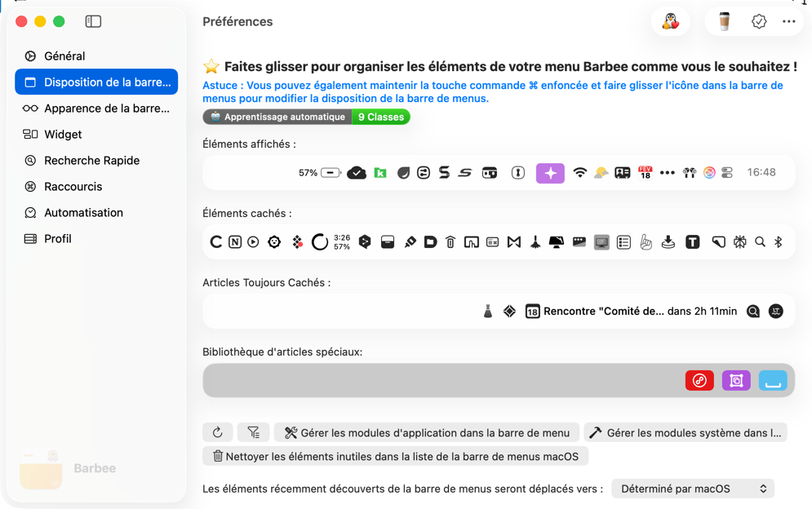Click the magnifier search icon in hidden elements
The height and width of the screenshot is (509, 812).
(x=759, y=241)
